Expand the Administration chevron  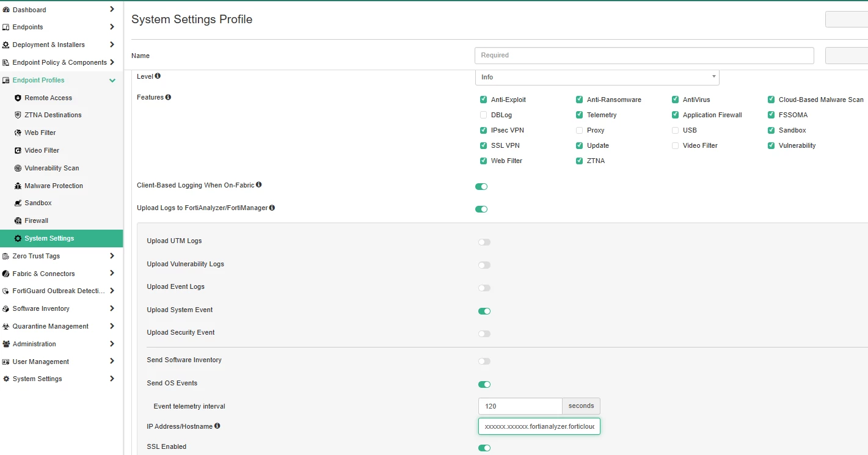(x=112, y=344)
